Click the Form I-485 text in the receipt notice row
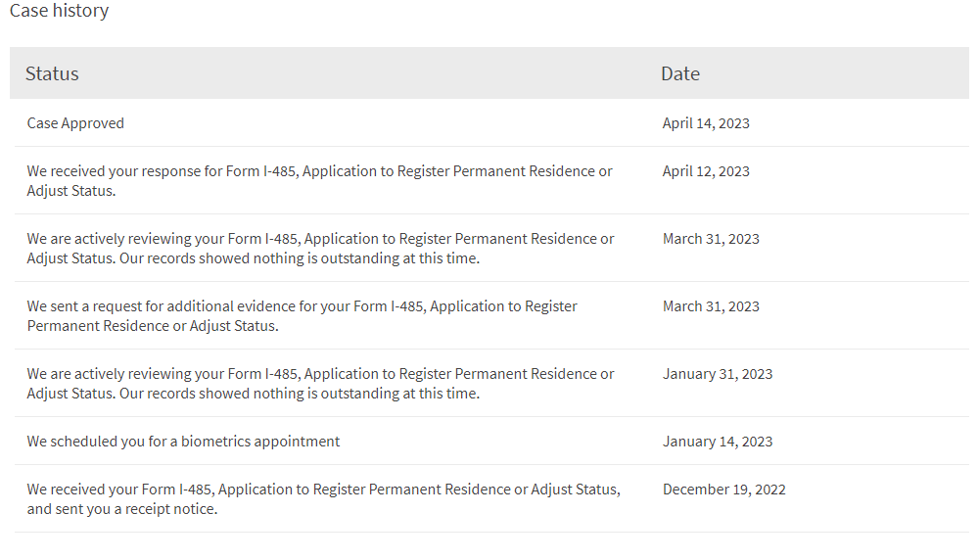Screen dimensions: 978x560 [177, 489]
